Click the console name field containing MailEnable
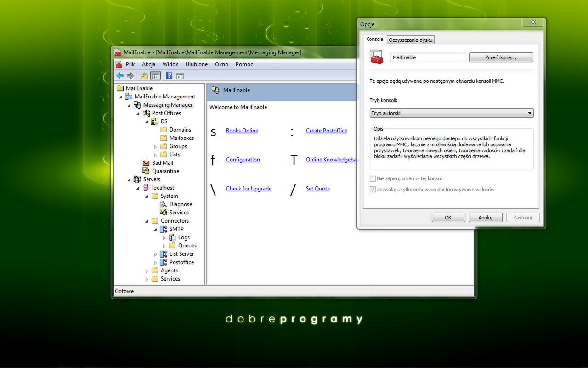The image size is (588, 368). click(428, 57)
